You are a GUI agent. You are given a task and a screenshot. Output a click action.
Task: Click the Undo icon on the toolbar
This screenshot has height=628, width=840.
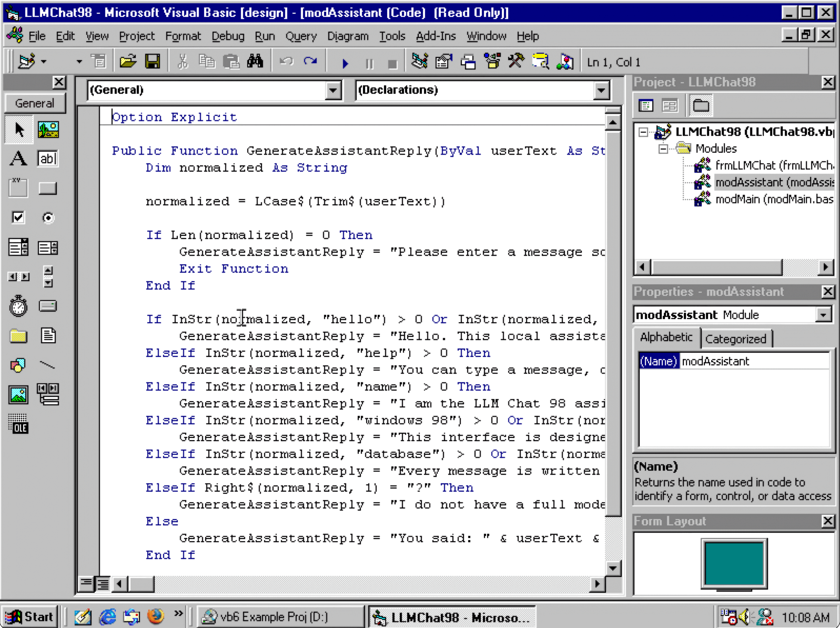pyautogui.click(x=287, y=61)
